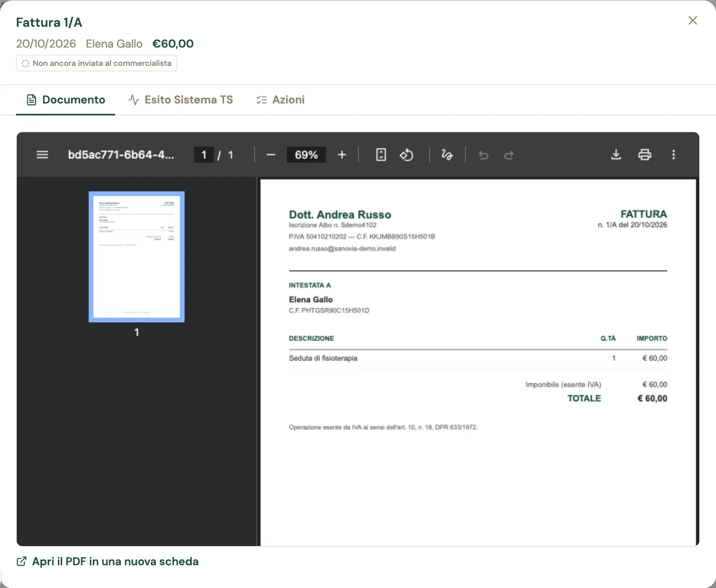Viewport: 716px width, 588px height.
Task: Open the Azioni tab
Action: point(281,100)
